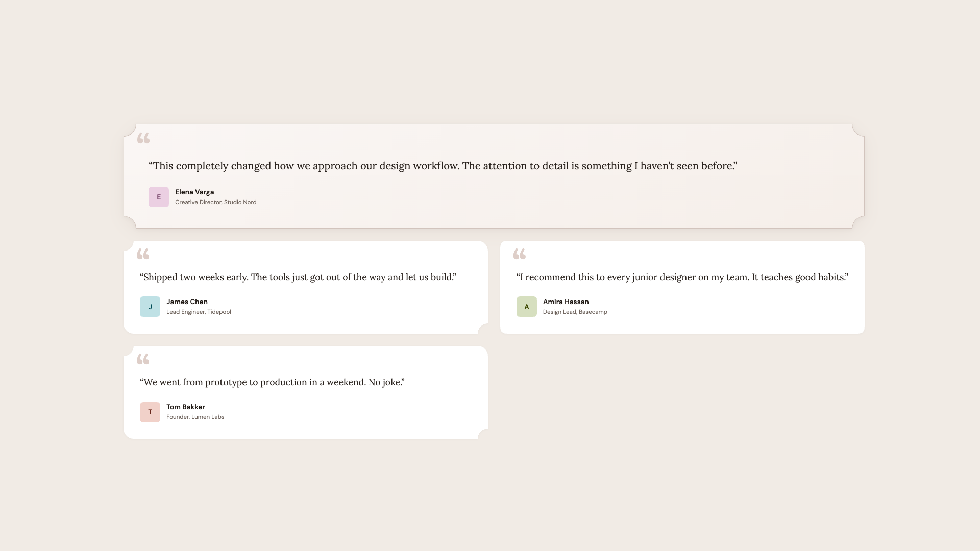Viewport: 980px width, 551px height.
Task: Click the quote mark icon above Tom Bakker's testimonial
Action: point(143,359)
